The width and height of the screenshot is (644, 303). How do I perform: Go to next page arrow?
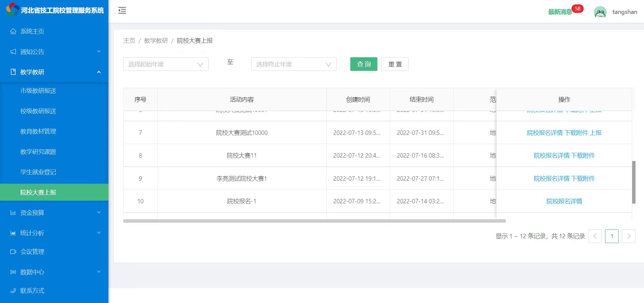click(629, 236)
